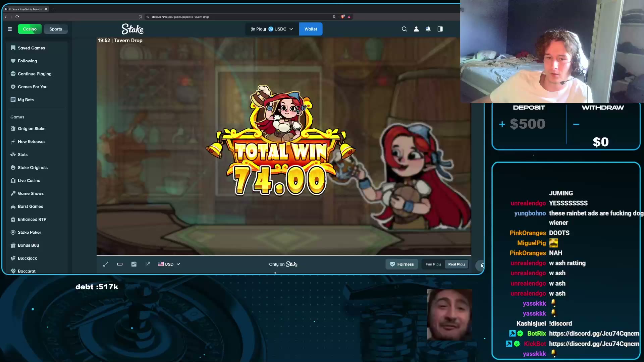Toggle theatre mode for the game
The width and height of the screenshot is (644, 362).
click(120, 264)
